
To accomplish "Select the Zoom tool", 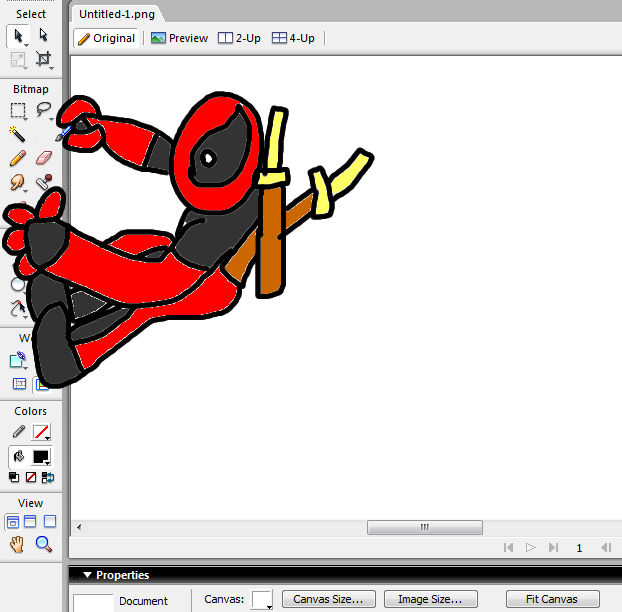I will click(x=44, y=544).
